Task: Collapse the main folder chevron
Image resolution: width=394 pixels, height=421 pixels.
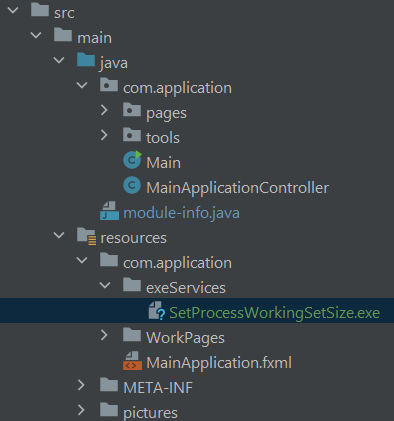Action: pos(36,35)
